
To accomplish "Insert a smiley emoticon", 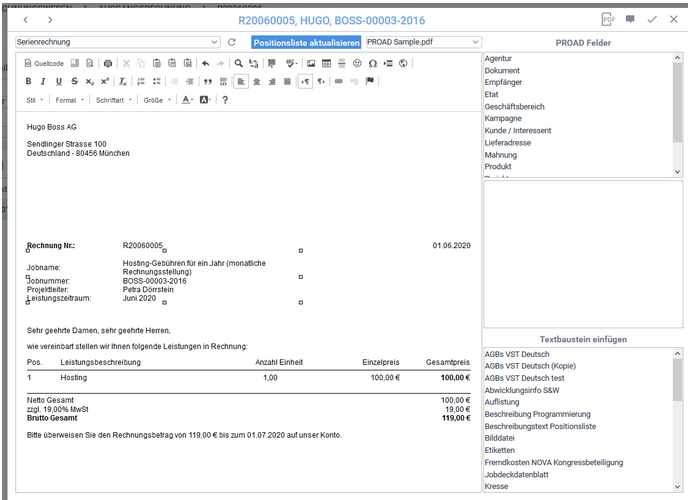I will coord(357,63).
